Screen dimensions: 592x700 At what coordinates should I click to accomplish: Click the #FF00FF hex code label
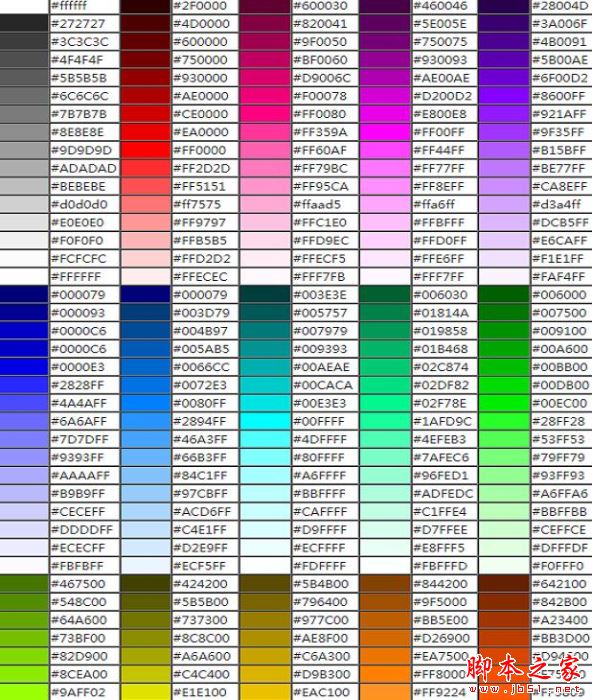[x=439, y=133]
